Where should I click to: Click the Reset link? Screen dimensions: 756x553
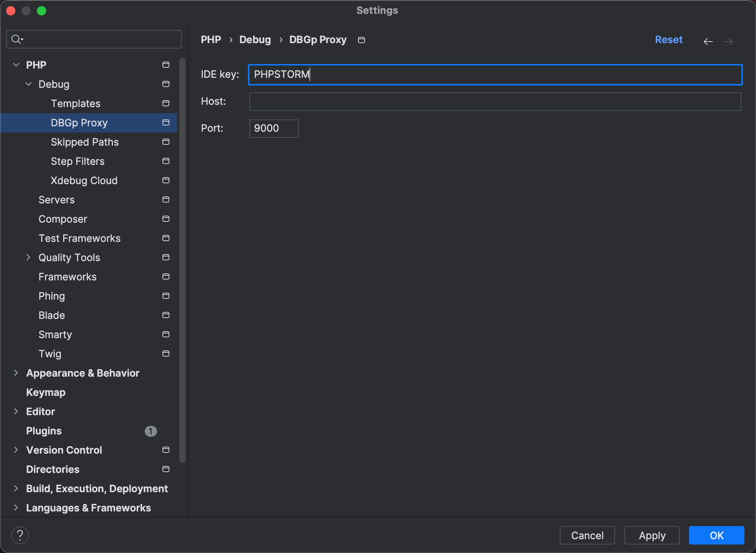[x=669, y=40]
